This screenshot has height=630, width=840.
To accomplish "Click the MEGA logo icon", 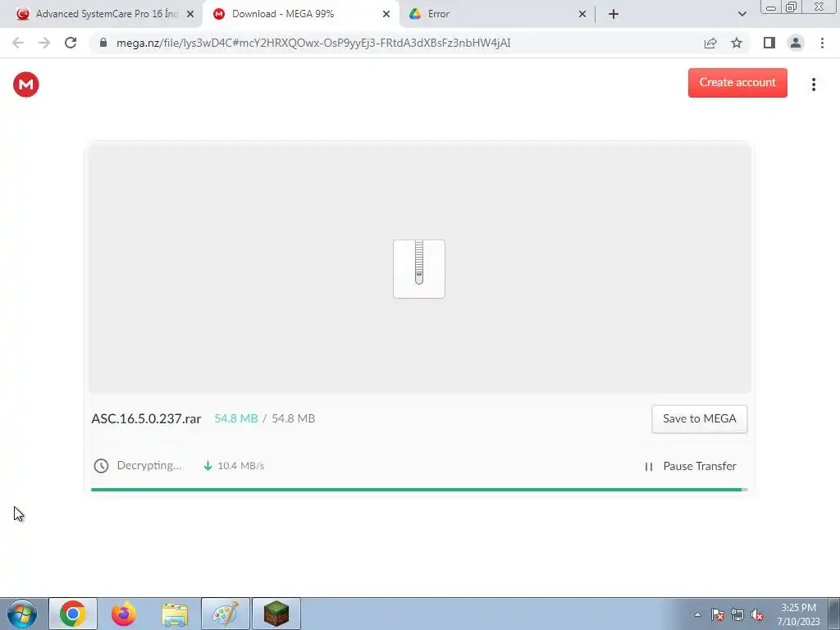I will click(x=25, y=84).
